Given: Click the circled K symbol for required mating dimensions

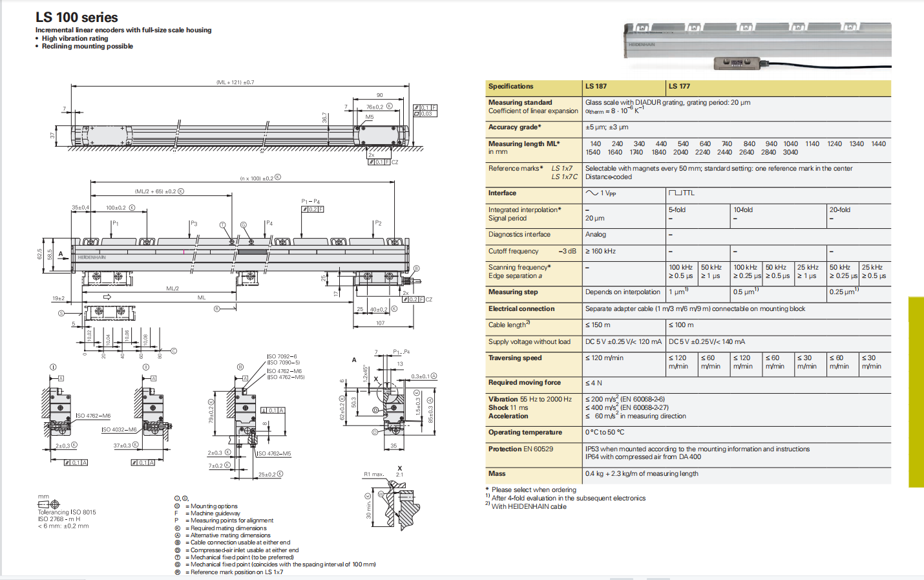Looking at the screenshot, I should (178, 528).
